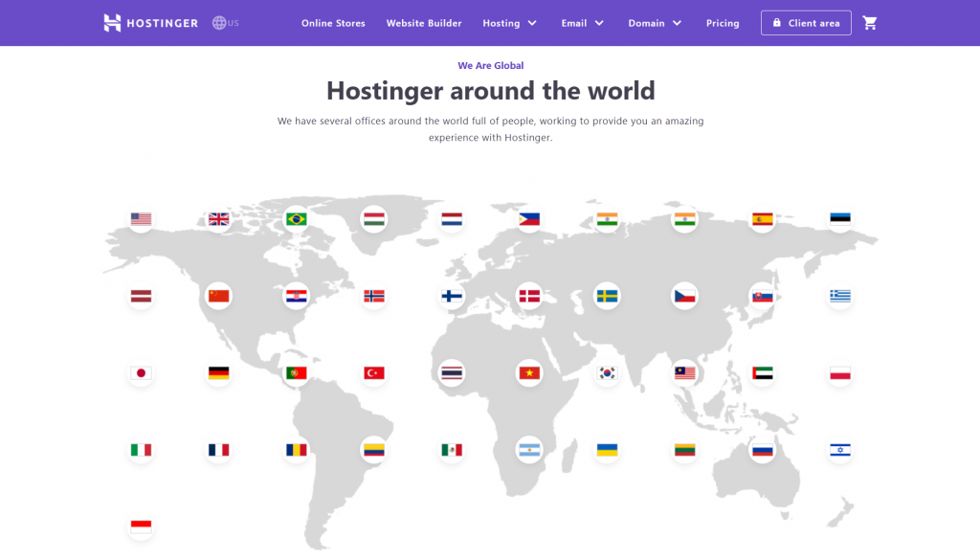Screen dimensions: 980x559
Task: Open the Website Builder page
Action: click(424, 23)
